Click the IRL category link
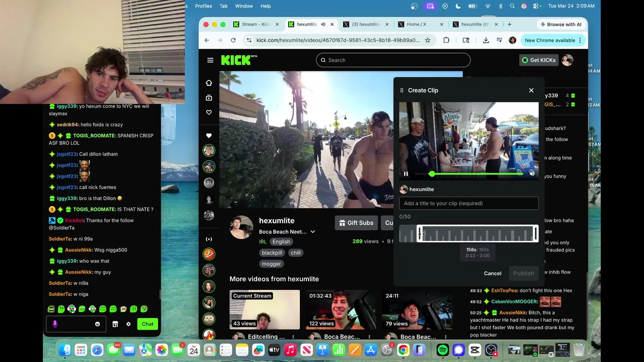644x362 pixels. [263, 242]
